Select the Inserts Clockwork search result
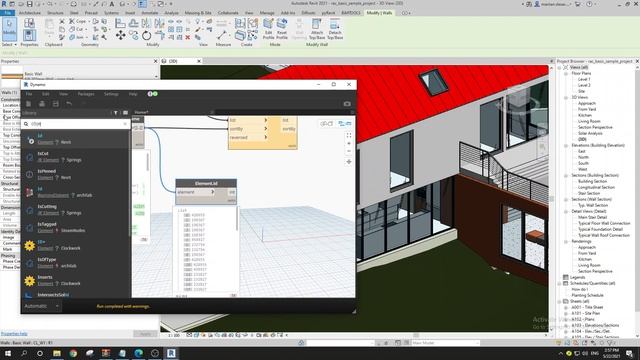The image size is (640, 360). pyautogui.click(x=76, y=280)
